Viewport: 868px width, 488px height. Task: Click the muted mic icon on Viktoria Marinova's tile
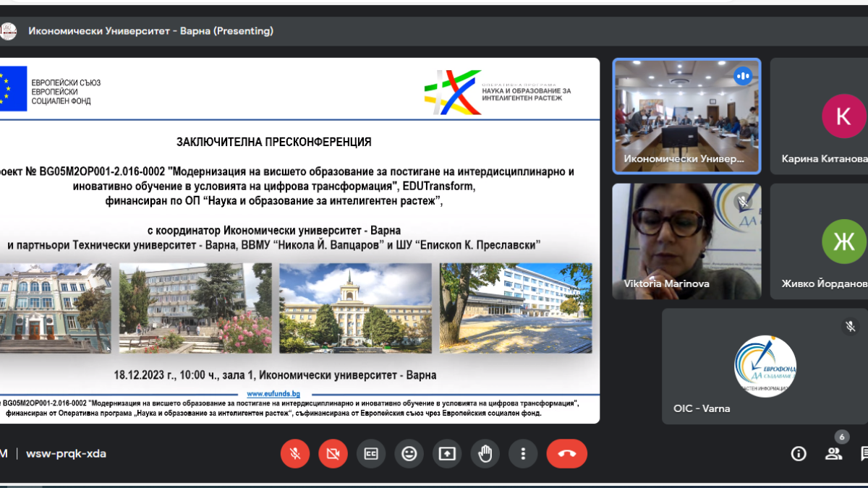pyautogui.click(x=743, y=201)
